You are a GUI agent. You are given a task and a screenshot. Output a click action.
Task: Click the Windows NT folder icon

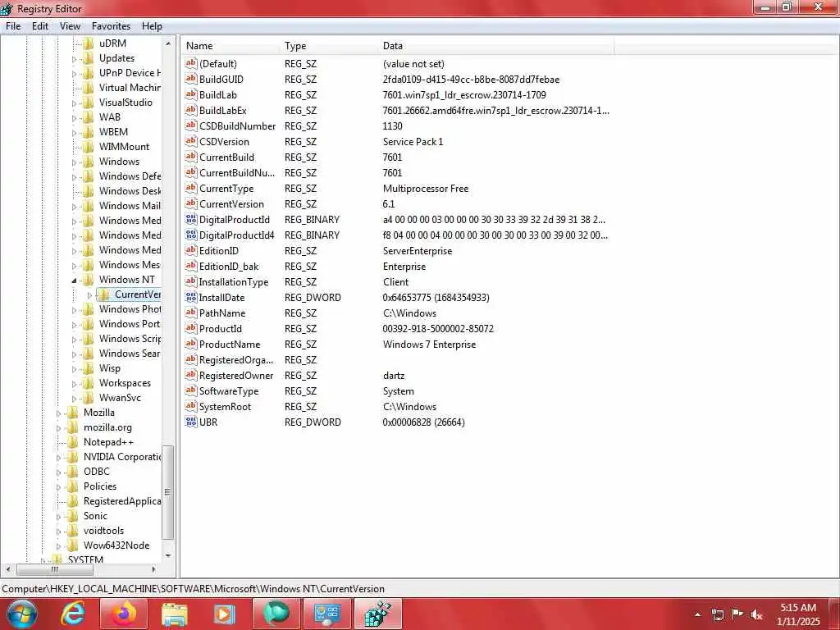(89, 280)
